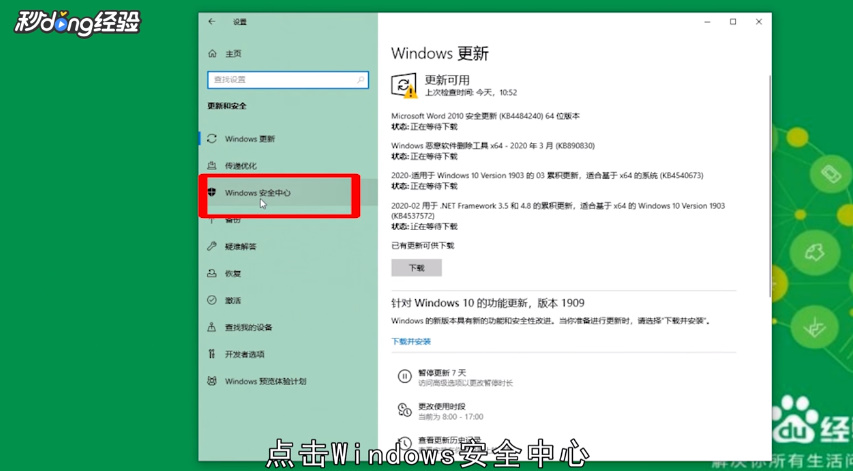
Task: Click the 针对 Windows 10 的功能更新 heading
Action: (x=488, y=303)
